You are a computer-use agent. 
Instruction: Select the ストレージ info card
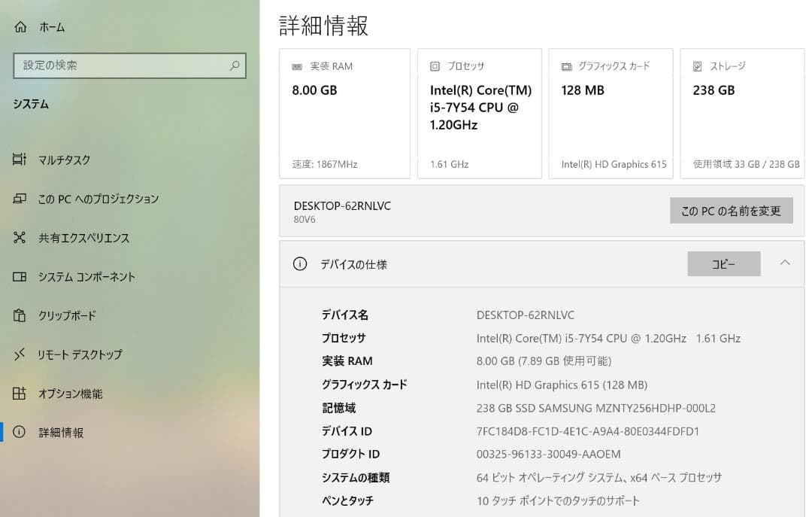pos(741,113)
